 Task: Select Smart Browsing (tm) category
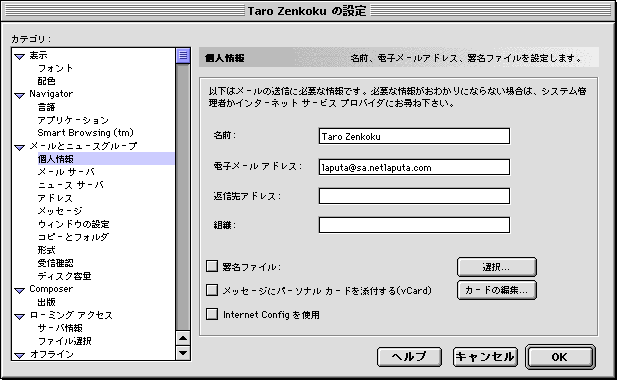pos(85,133)
